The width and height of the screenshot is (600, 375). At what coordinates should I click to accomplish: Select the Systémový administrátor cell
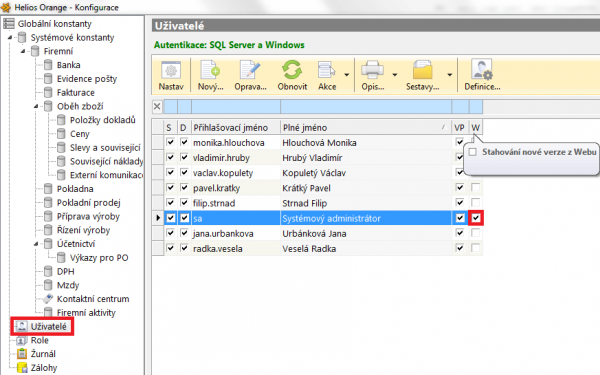tap(366, 218)
